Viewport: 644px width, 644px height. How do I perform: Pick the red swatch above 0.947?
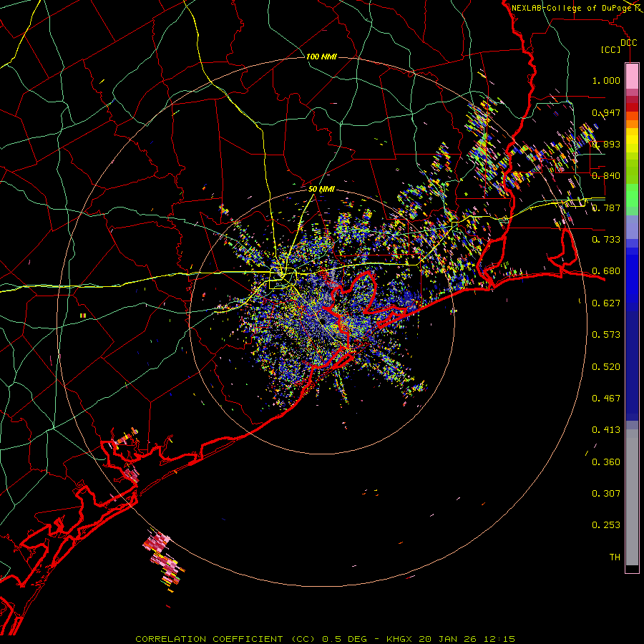632,107
